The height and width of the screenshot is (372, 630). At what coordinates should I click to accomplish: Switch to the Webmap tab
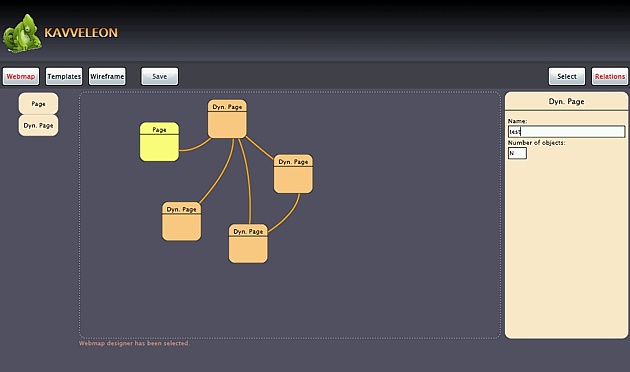pos(21,76)
